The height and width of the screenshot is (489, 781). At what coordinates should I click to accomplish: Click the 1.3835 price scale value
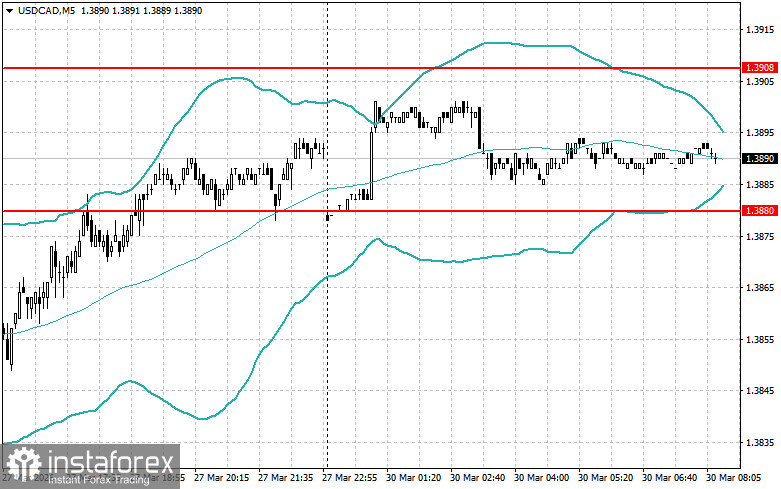[x=759, y=442]
